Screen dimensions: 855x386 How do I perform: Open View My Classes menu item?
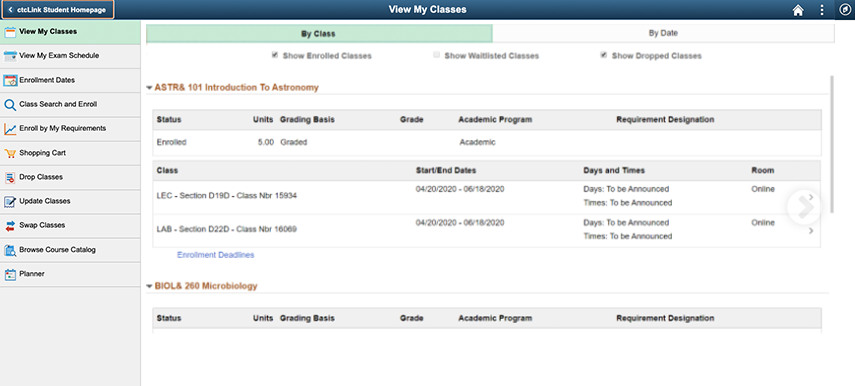point(70,32)
